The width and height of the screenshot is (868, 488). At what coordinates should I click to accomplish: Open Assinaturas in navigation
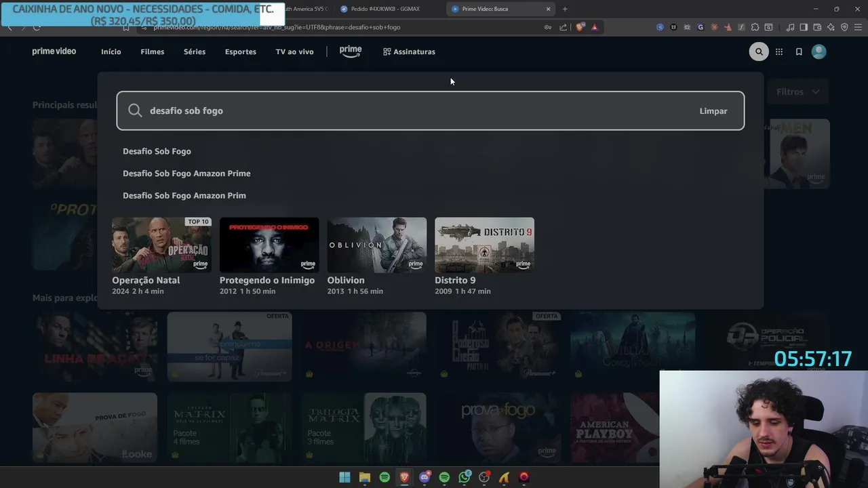[409, 52]
